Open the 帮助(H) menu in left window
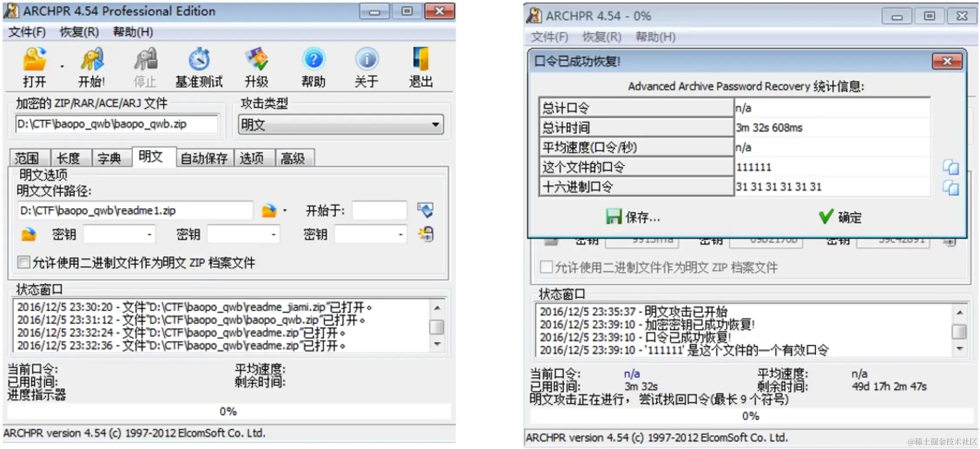 point(133,32)
